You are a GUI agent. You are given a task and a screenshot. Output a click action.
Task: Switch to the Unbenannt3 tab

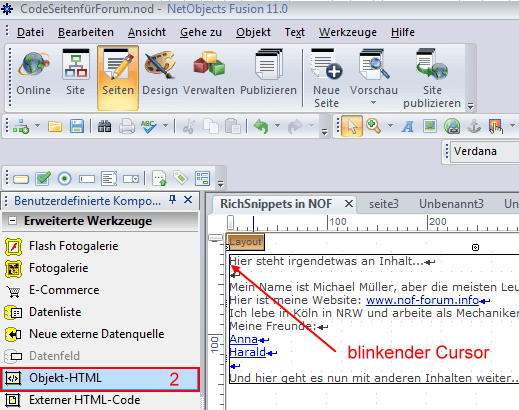[x=451, y=204]
